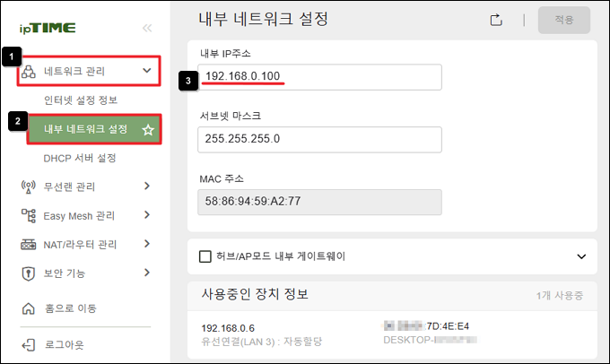The height and width of the screenshot is (364, 610).
Task: Expand the 무선랜 관리 submenu arrow
Action: tap(146, 186)
